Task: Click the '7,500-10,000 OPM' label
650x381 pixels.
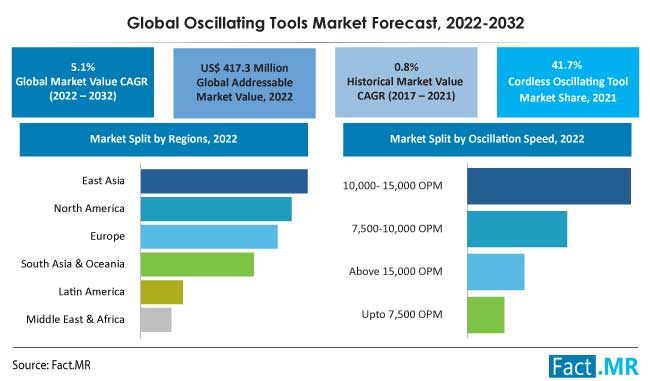Action: [x=397, y=228]
